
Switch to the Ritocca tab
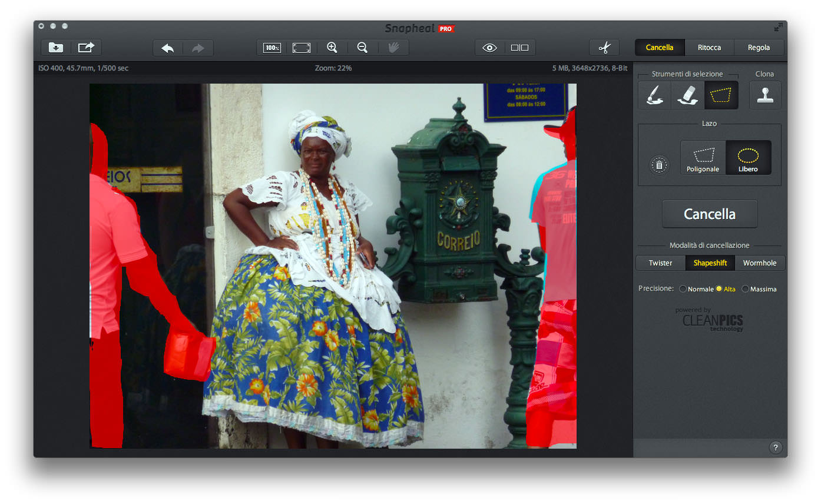pyautogui.click(x=709, y=48)
